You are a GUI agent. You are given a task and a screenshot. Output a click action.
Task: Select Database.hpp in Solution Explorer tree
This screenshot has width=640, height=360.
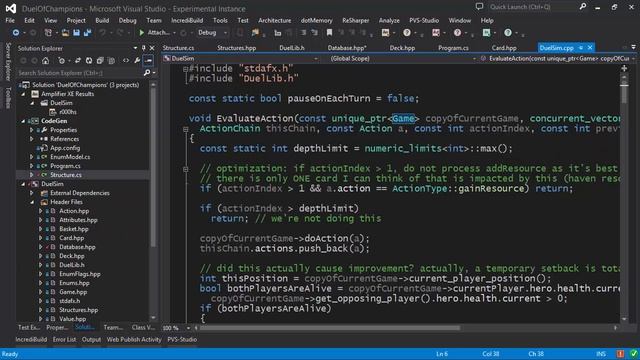pyautogui.click(x=77, y=247)
